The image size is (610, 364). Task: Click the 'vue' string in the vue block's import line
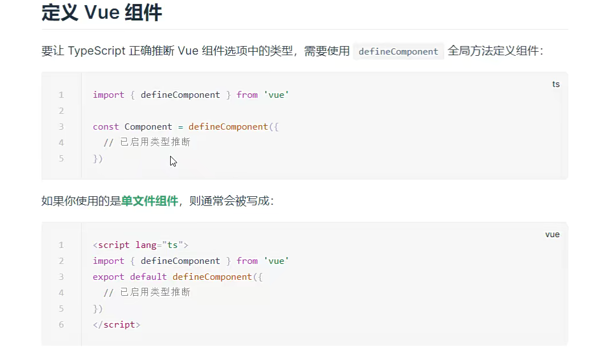tap(277, 261)
